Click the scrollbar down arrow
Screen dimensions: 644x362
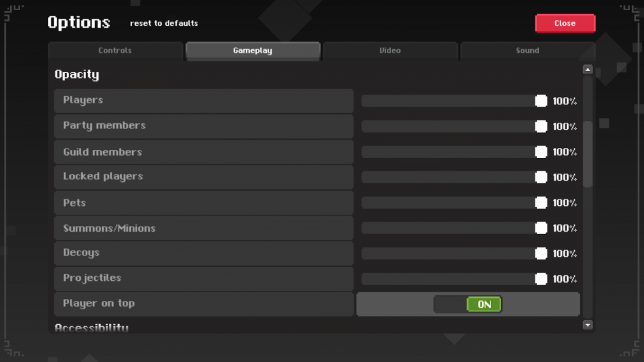(x=588, y=325)
